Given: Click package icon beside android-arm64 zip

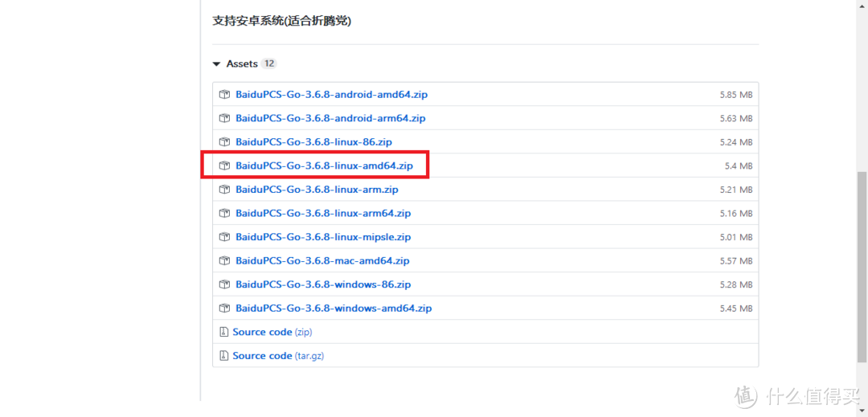Looking at the screenshot, I should click(225, 118).
